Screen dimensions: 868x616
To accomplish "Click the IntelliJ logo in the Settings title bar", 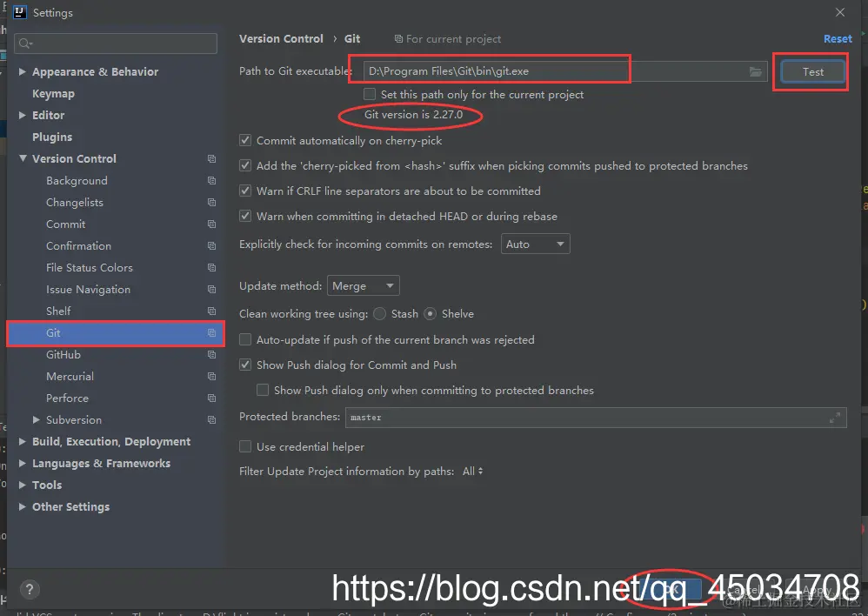I will 19,12.
